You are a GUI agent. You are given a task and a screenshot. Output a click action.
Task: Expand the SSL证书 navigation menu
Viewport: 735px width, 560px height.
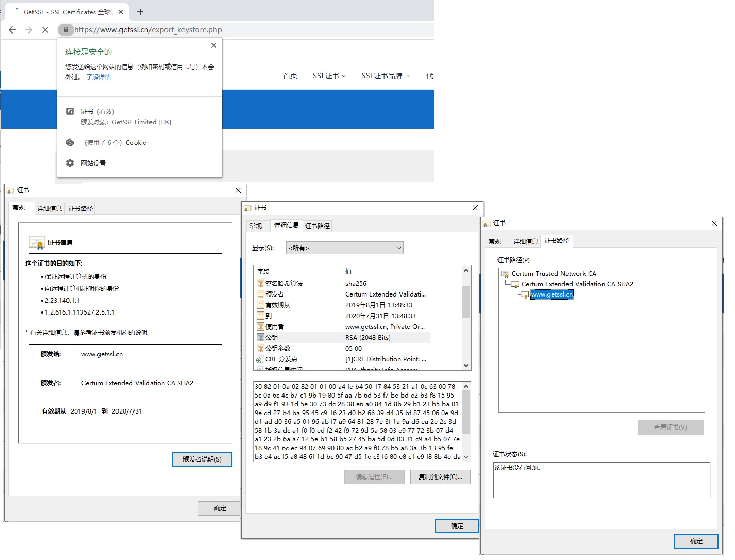(x=329, y=76)
